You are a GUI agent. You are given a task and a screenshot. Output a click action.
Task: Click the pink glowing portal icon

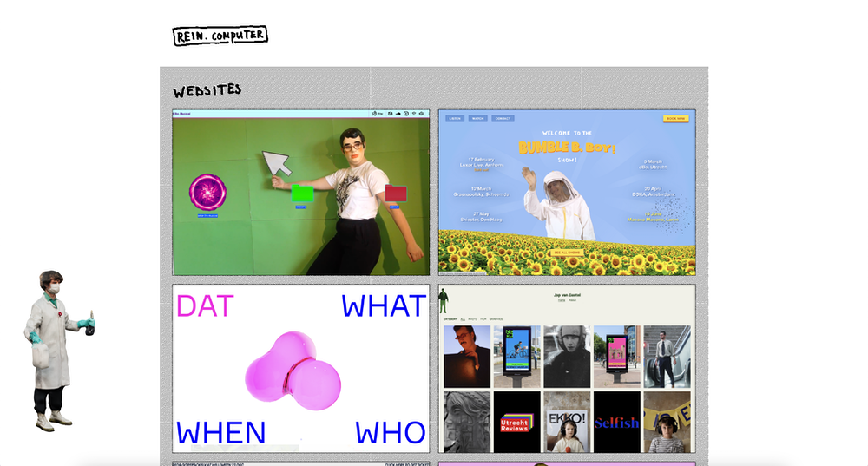tap(208, 193)
